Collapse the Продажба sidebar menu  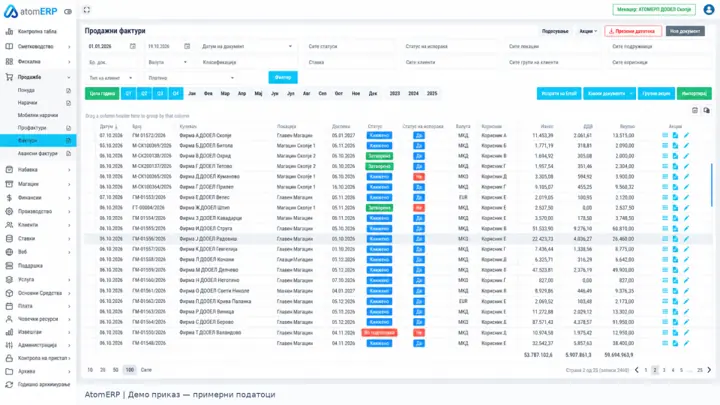coord(69,78)
